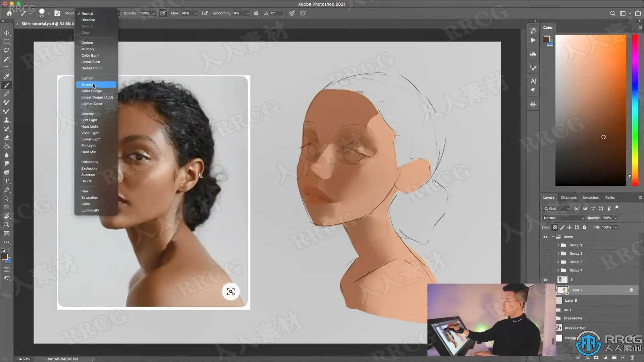Switch to the Channels tab
This screenshot has height=362, width=644.
[569, 198]
